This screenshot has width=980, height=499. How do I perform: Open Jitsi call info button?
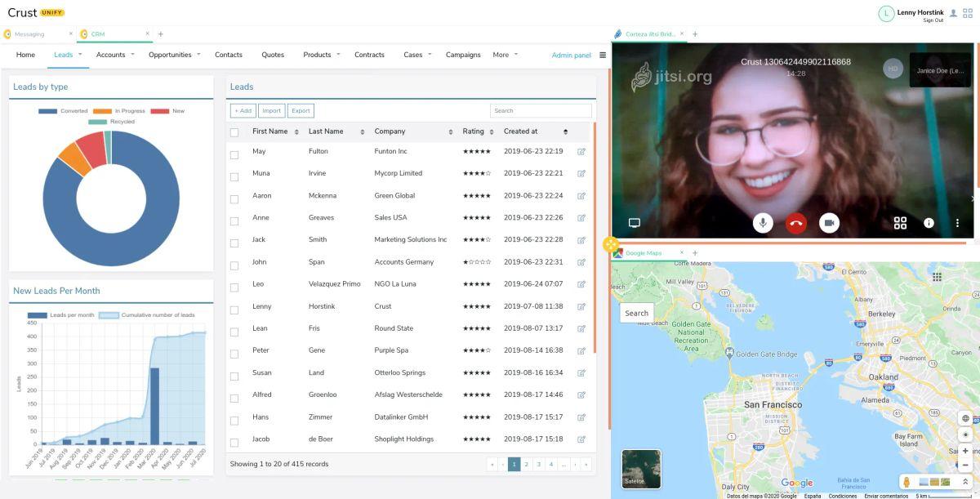tap(929, 222)
